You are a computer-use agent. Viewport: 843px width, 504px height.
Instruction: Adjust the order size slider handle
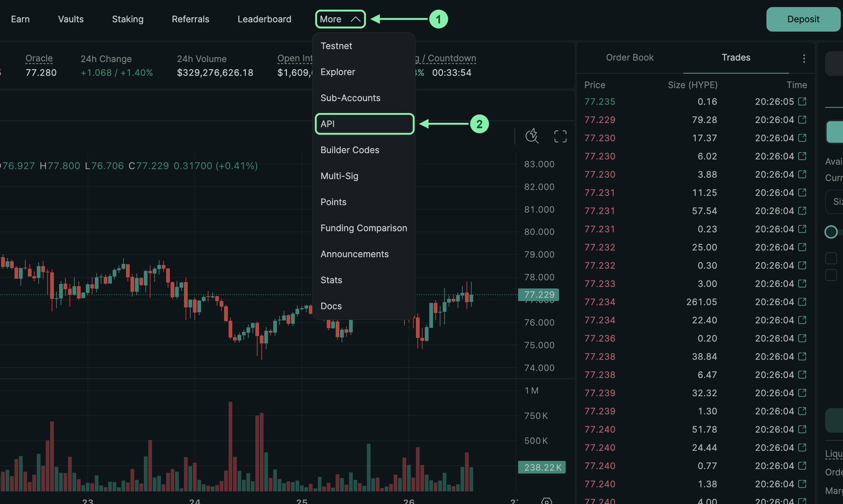(831, 232)
